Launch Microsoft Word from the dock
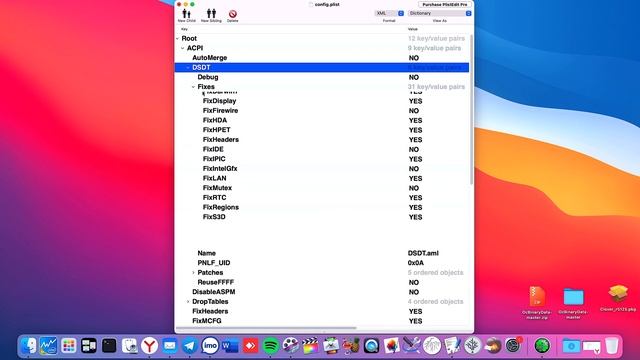The image size is (640, 360). coord(230,346)
